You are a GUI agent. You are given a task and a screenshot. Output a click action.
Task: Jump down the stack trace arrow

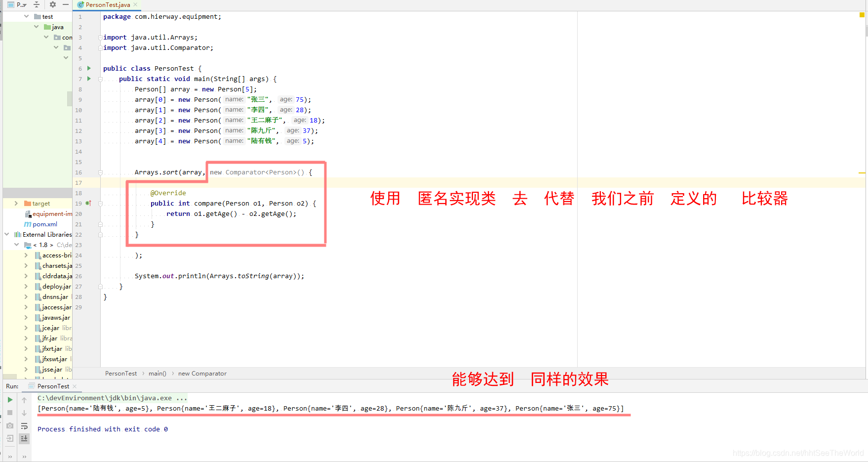(24, 413)
